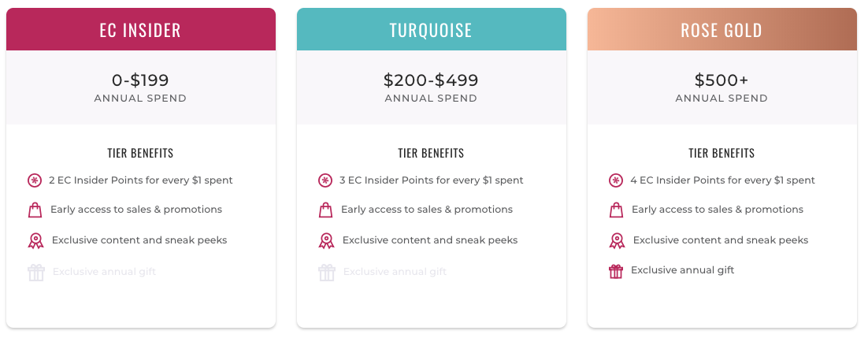Click '4 EC Insider Points for every $1 spent'

(x=722, y=180)
